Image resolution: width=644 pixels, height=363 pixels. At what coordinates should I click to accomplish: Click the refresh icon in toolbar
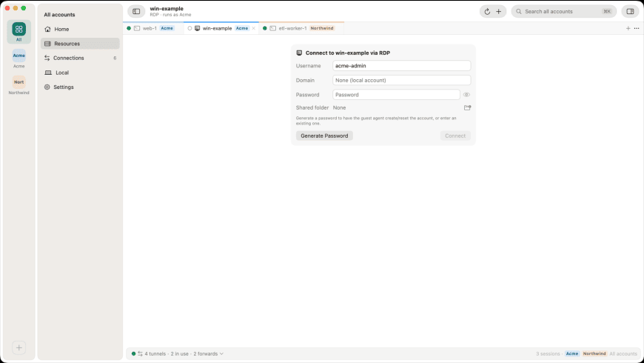point(487,12)
